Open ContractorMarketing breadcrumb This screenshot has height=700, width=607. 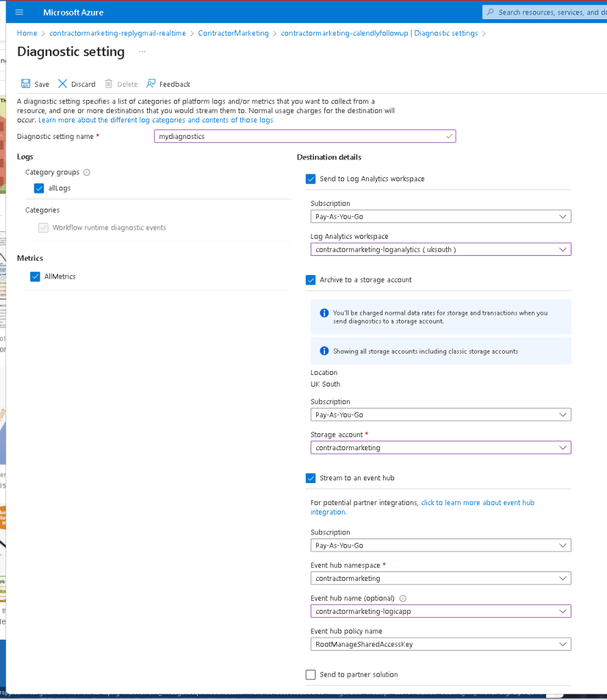(233, 33)
